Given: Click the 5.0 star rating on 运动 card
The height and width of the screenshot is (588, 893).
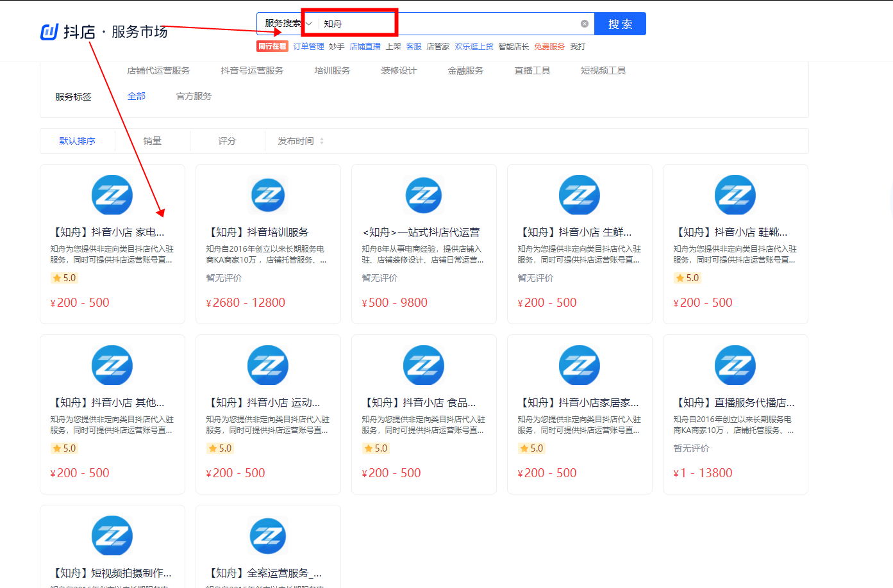Looking at the screenshot, I should coord(220,448).
